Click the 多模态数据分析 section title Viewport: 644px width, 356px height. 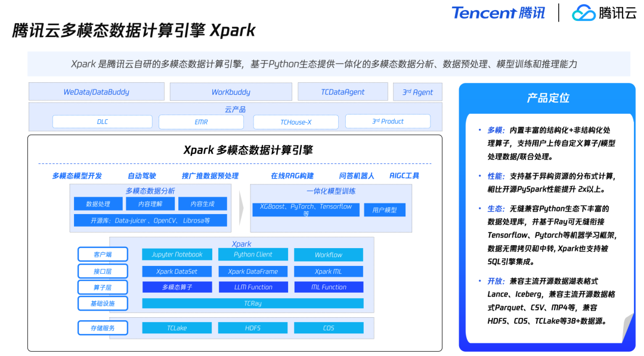click(150, 191)
